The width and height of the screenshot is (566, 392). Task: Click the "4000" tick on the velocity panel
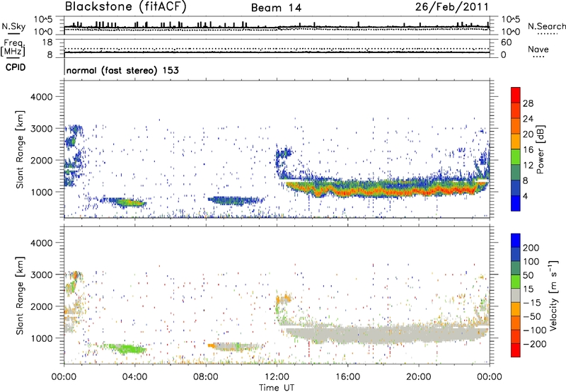click(41, 243)
